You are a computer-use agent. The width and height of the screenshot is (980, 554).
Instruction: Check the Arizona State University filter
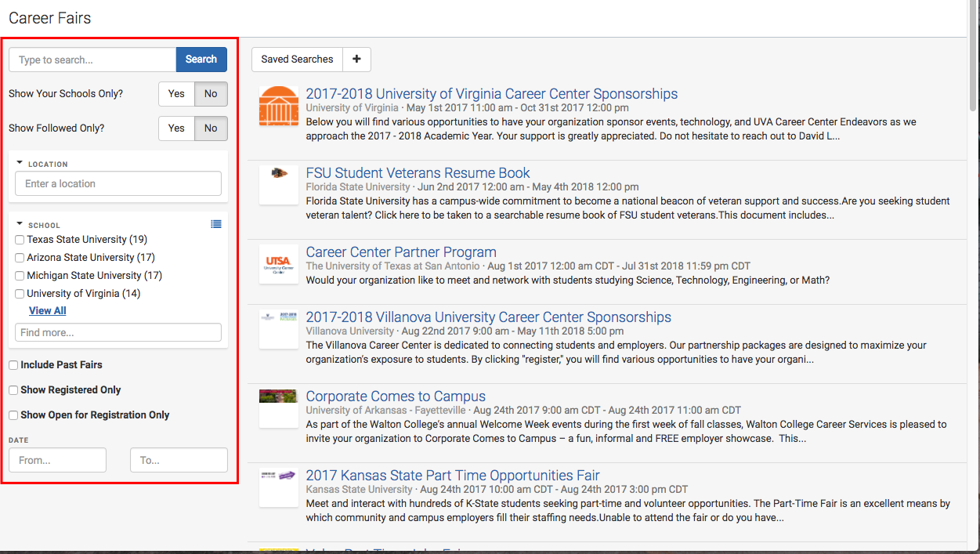(20, 258)
